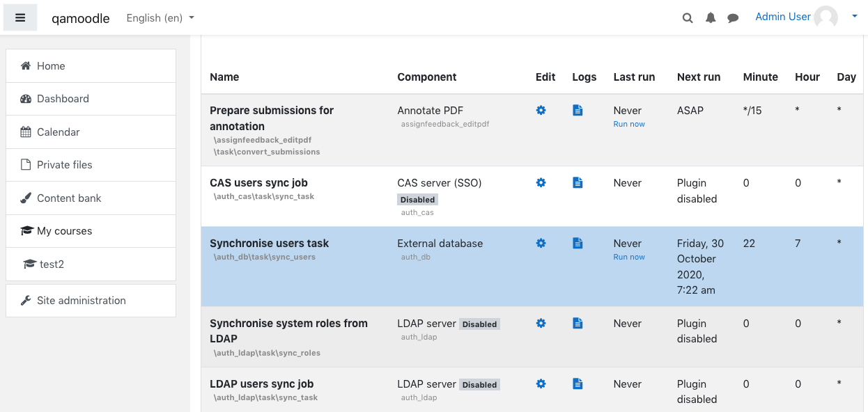Click the ASAP next run value
868x412 pixels.
click(x=690, y=111)
